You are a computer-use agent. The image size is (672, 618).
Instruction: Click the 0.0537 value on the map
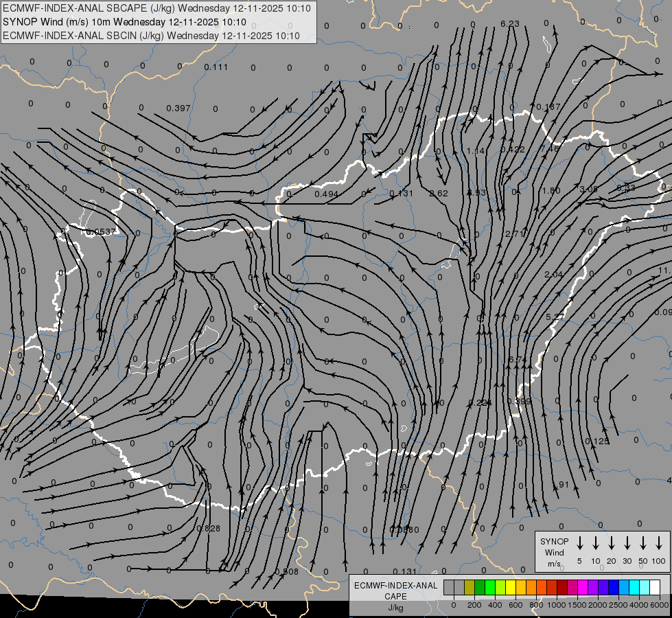[101, 232]
